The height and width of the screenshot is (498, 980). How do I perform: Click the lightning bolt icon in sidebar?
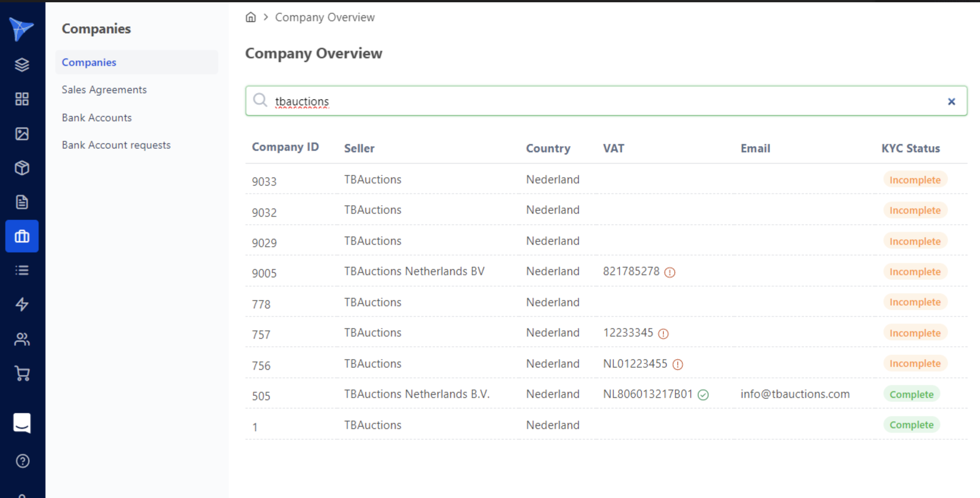tap(22, 304)
